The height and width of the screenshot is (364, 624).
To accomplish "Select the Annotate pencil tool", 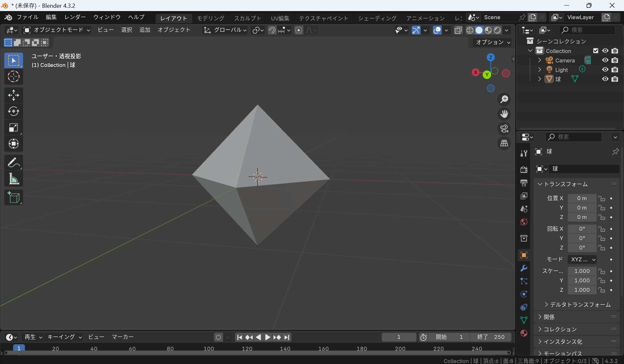I will pos(13,162).
